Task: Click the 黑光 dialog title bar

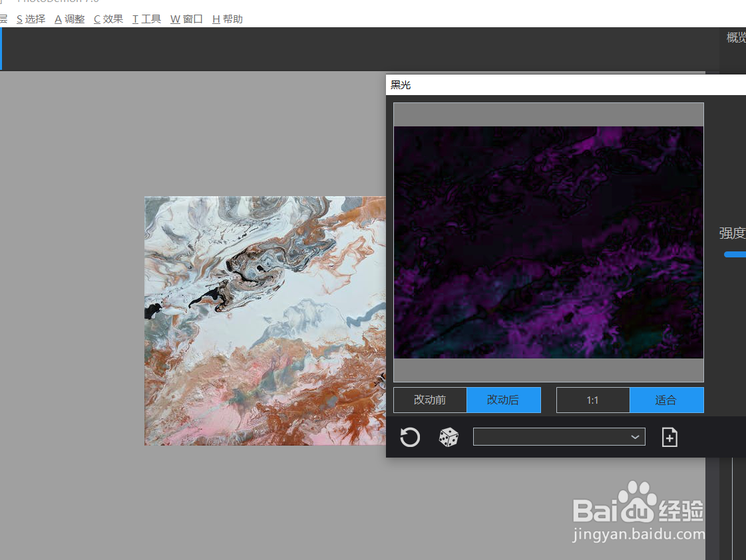Action: click(x=566, y=85)
